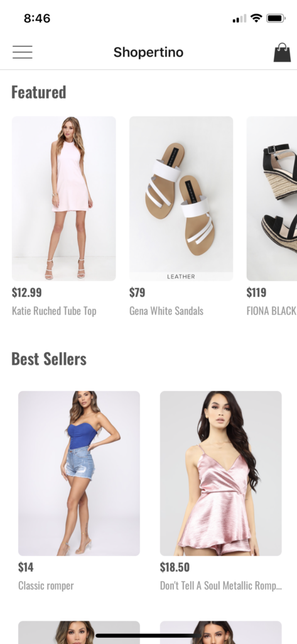Screen dimensions: 297x644
Task: Select the Katie Ruched Tube Top title
Action: (x=54, y=311)
